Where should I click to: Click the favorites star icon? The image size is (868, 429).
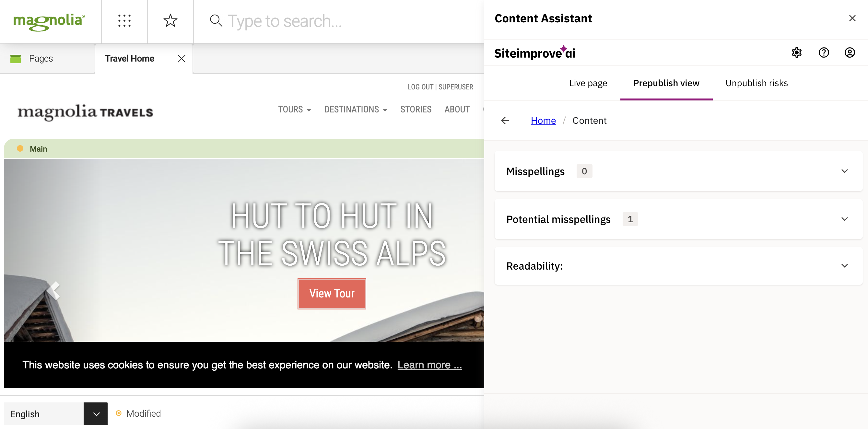[170, 21]
